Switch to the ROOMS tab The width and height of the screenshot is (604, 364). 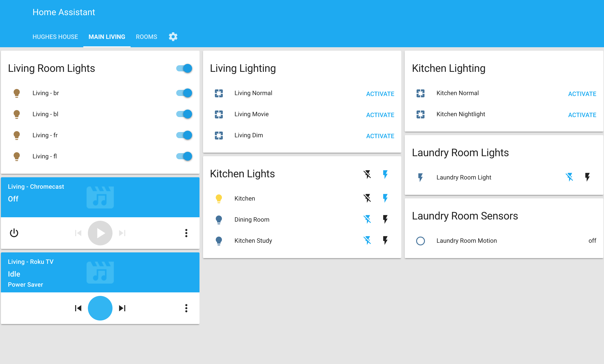pos(146,37)
